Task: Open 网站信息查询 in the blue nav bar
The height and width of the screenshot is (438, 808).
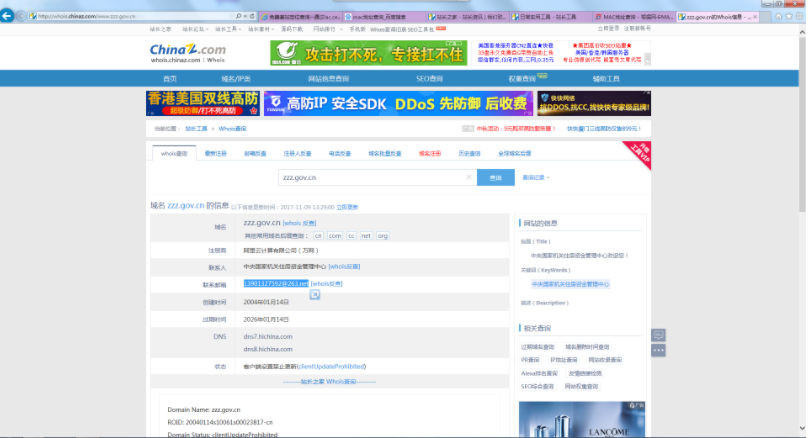Action: pos(328,79)
